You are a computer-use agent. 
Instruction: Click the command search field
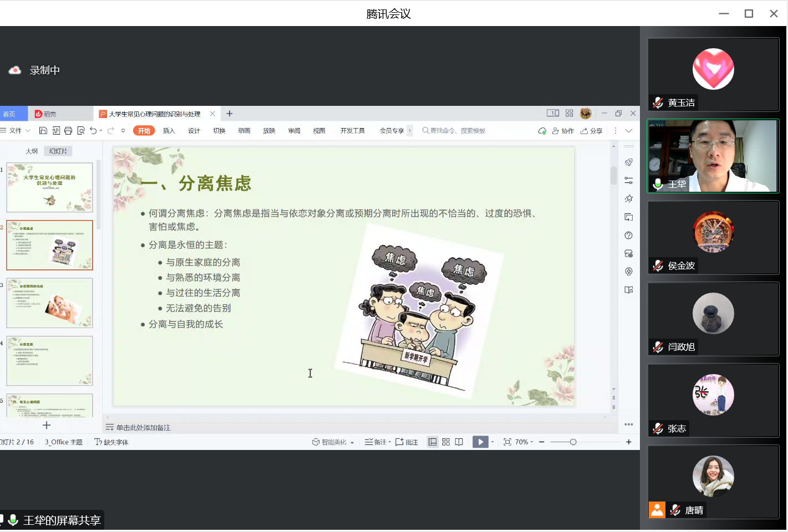[454, 131]
